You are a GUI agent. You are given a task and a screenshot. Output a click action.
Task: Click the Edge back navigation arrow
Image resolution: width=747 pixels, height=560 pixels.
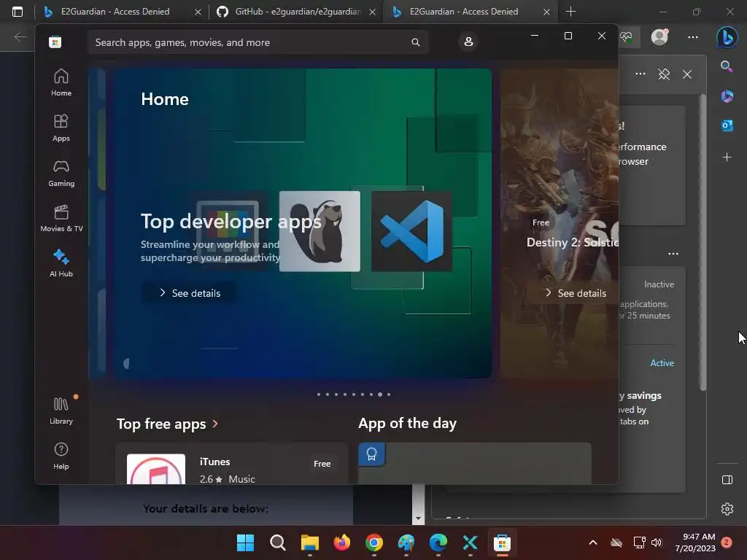20,36
